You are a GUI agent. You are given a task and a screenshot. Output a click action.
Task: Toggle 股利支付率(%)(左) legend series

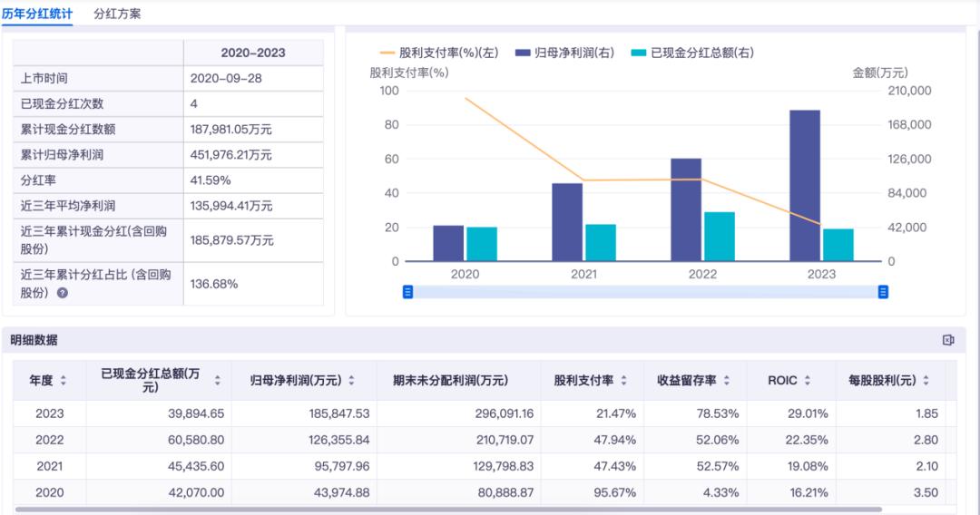440,53
